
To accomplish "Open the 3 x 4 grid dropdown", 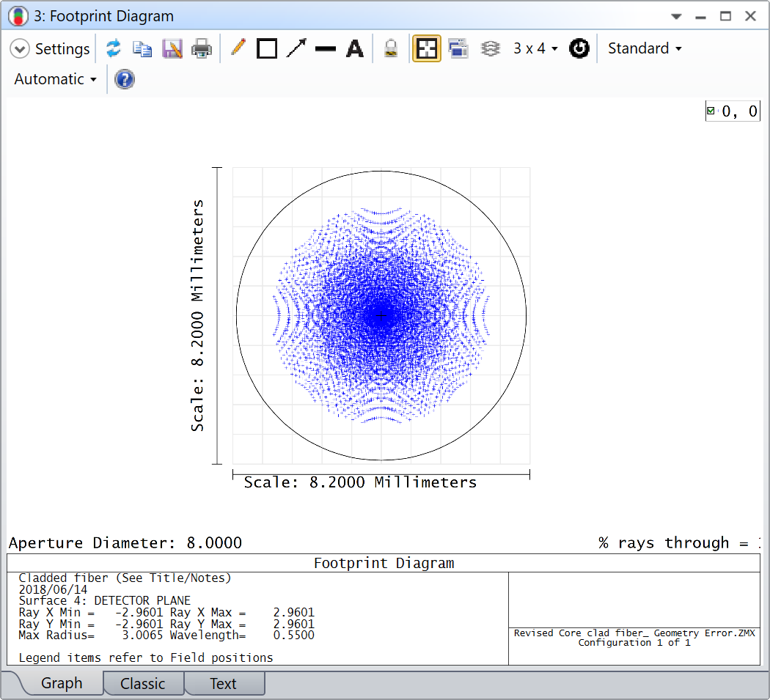I will pyautogui.click(x=535, y=48).
